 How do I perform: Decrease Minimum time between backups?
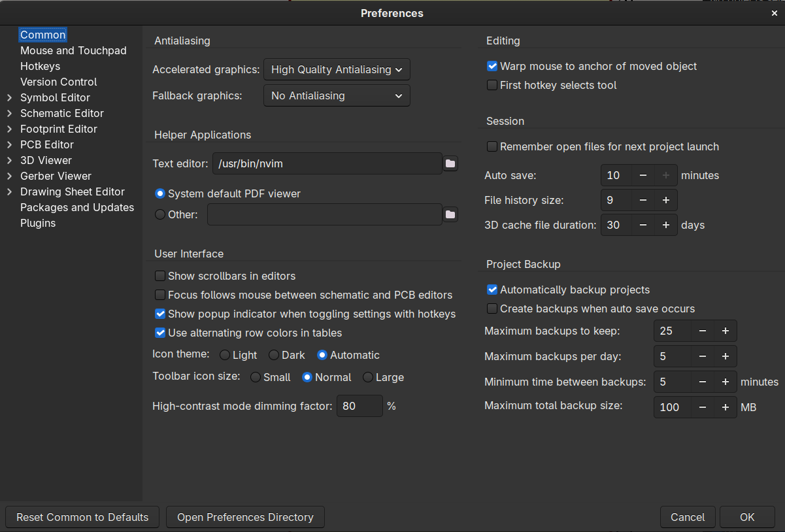pyautogui.click(x=703, y=382)
